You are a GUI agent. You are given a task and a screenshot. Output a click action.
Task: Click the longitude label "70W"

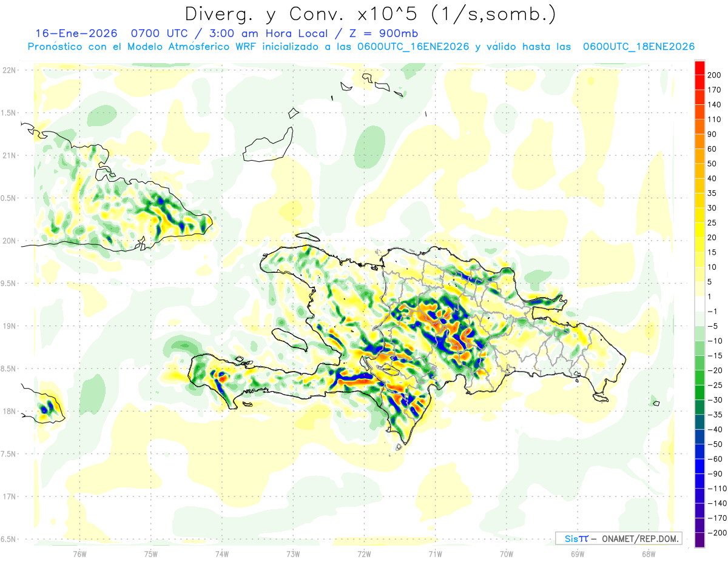pos(506,554)
